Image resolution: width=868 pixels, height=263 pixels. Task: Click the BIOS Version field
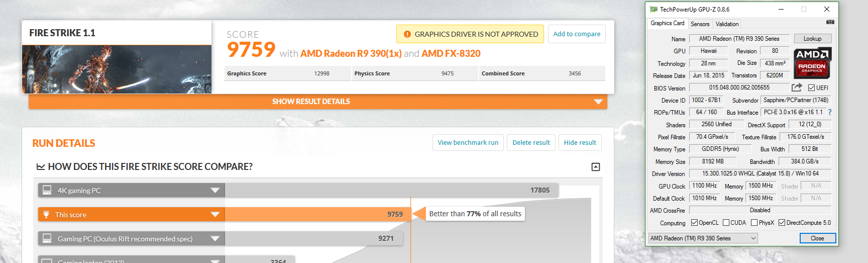pos(739,87)
